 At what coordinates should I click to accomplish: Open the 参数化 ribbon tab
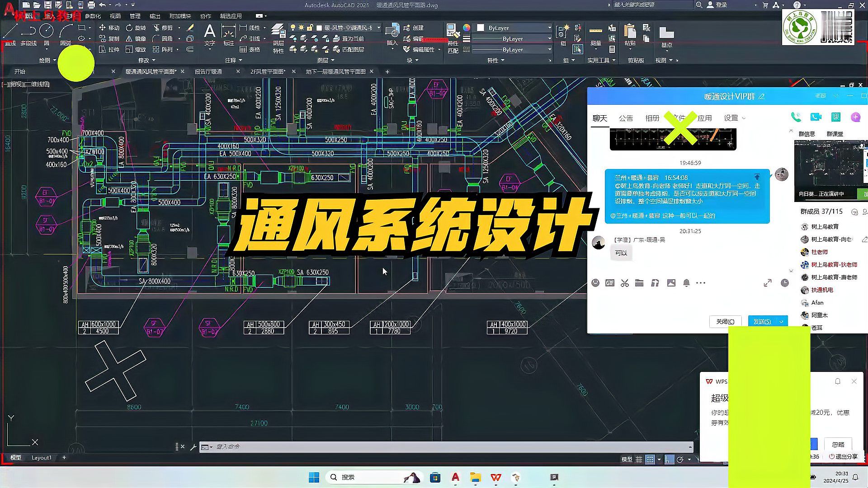point(93,16)
